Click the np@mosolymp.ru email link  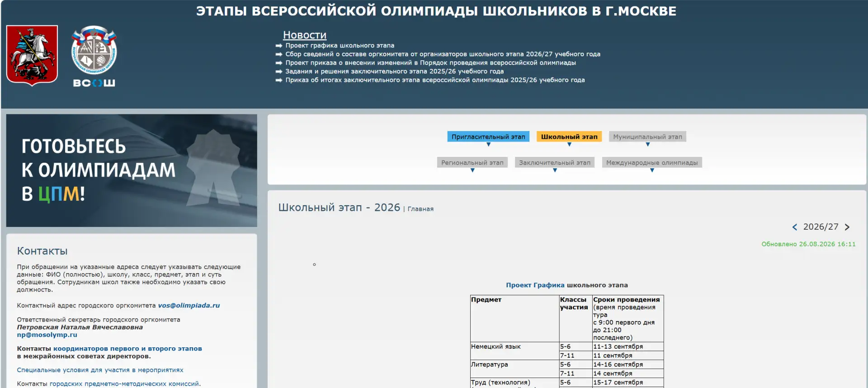(47, 335)
